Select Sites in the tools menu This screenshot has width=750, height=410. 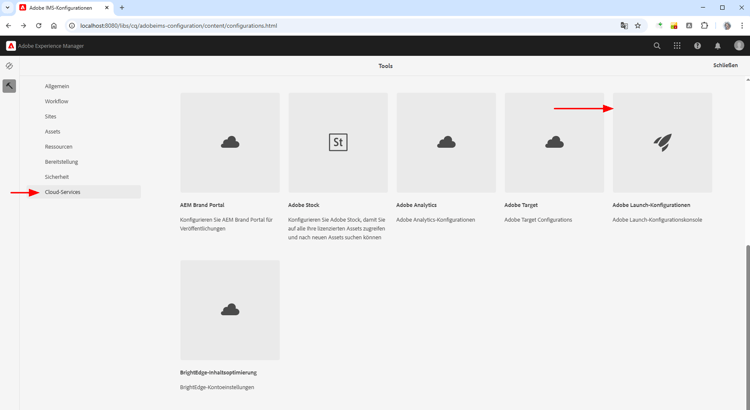[50, 116]
